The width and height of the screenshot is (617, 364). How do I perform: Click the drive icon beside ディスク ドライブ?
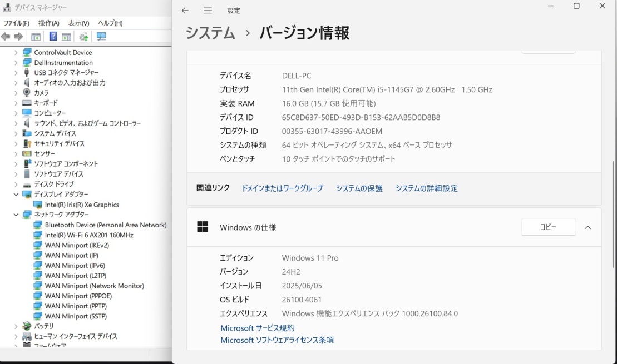tap(27, 185)
